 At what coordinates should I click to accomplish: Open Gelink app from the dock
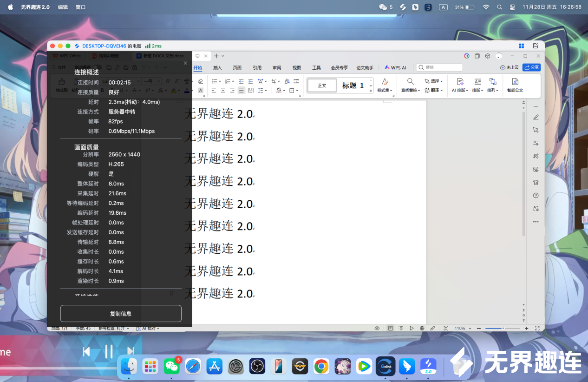click(385, 366)
